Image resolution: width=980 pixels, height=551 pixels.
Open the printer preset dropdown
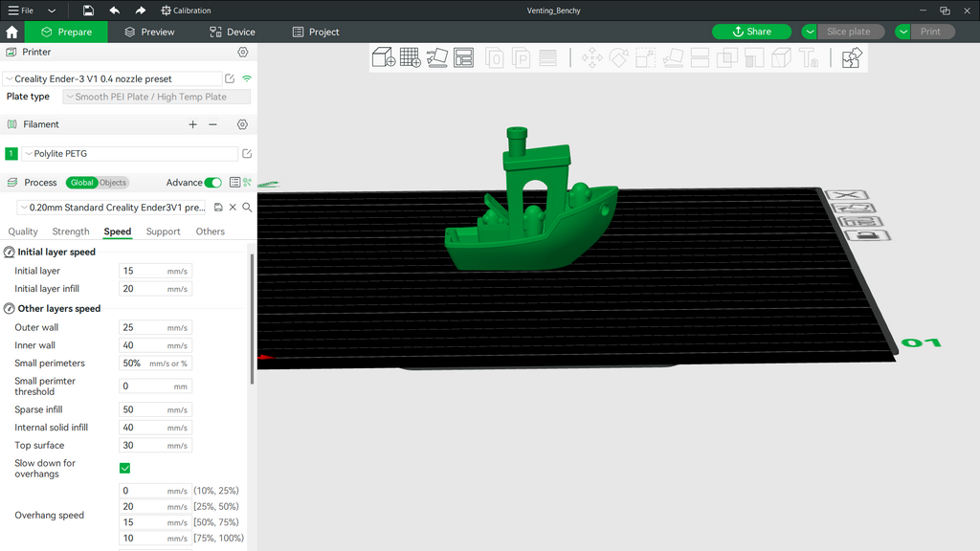pos(113,78)
